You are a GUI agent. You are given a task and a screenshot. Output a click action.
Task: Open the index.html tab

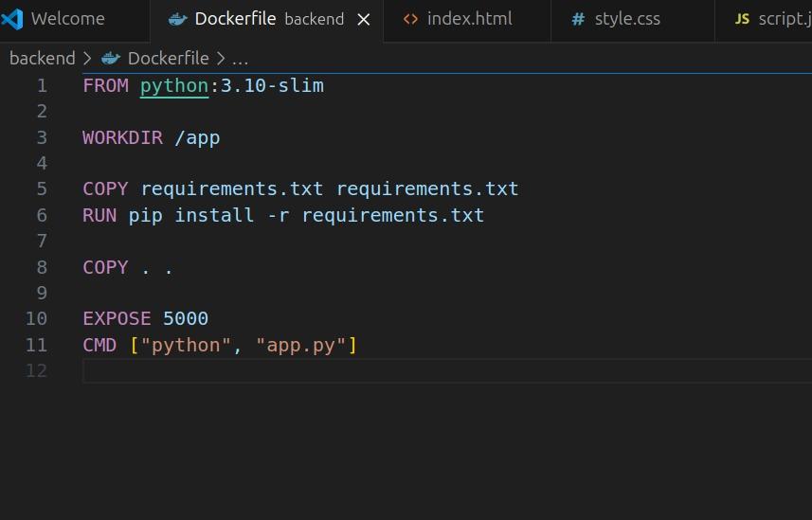coord(469,19)
